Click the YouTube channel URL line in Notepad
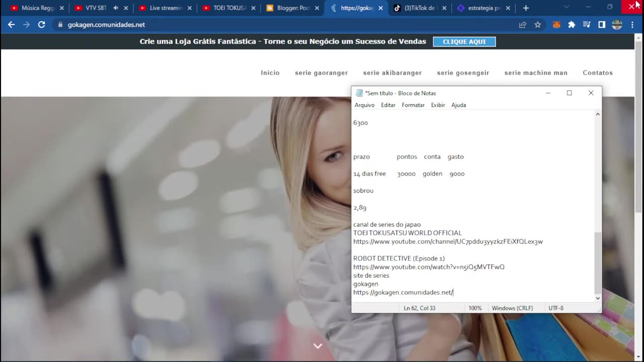The image size is (644, 362). point(448,242)
